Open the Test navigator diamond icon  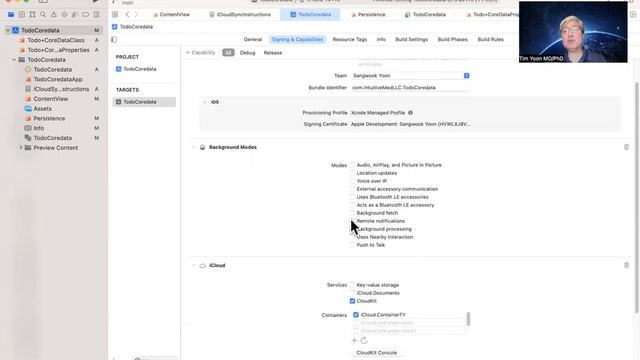(x=64, y=15)
